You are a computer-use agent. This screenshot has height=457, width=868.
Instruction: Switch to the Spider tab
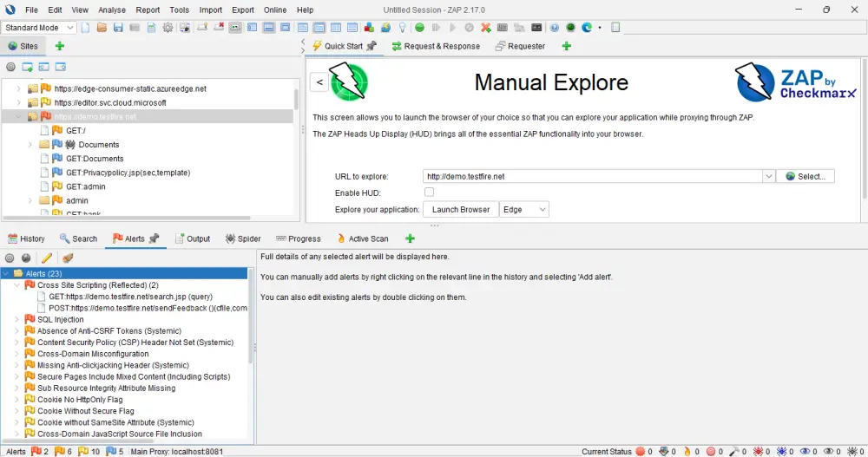point(243,238)
